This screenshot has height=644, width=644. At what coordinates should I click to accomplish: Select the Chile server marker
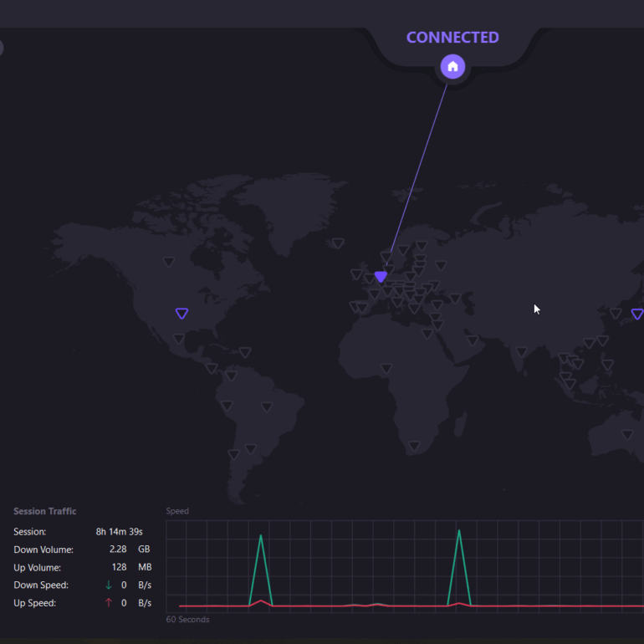[233, 455]
